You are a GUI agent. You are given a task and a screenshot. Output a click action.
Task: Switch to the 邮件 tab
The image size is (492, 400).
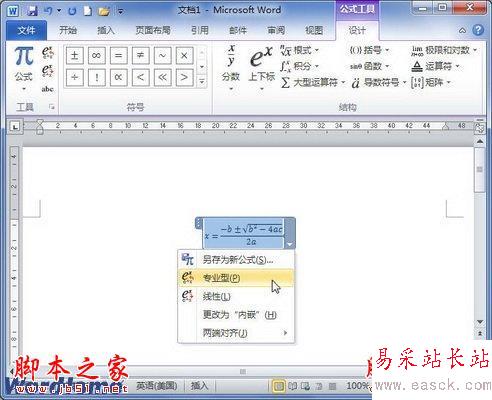[238, 31]
